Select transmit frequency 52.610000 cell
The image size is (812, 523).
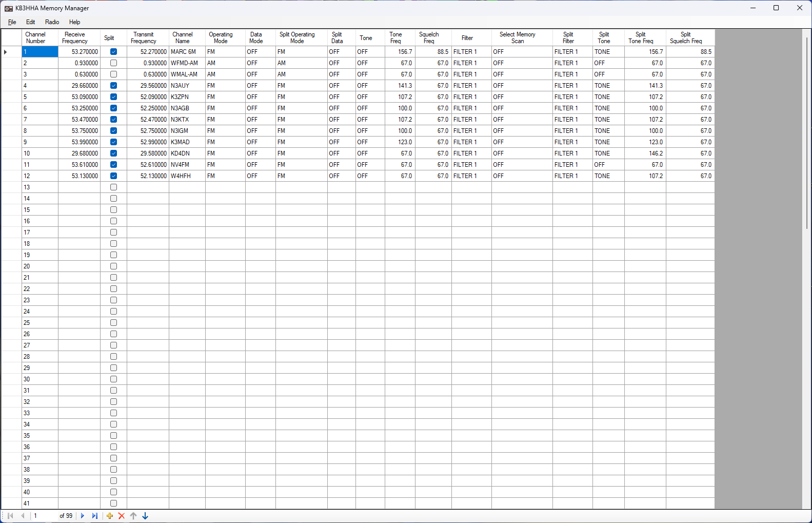(x=148, y=165)
